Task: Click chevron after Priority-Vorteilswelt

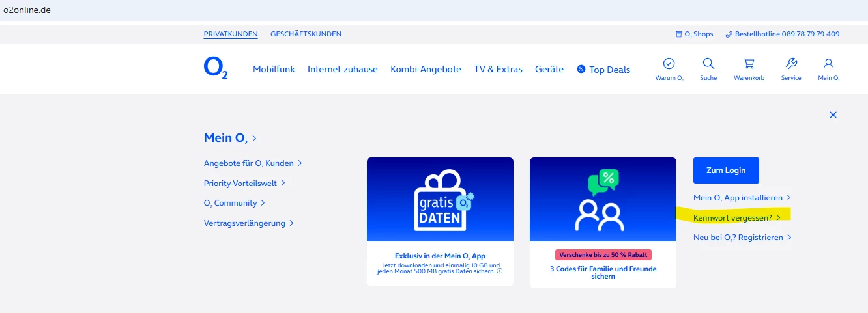Action: pos(283,184)
